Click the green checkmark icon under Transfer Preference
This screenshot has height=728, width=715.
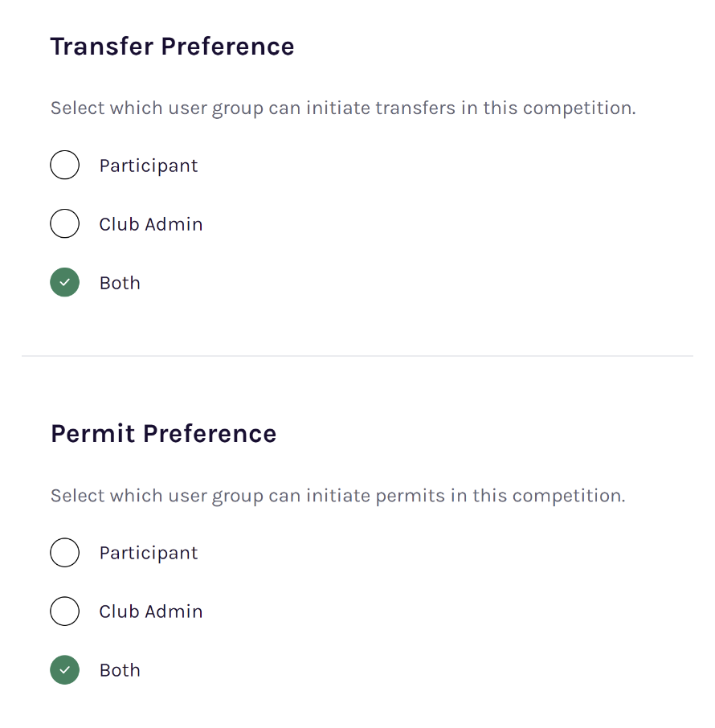tap(65, 282)
